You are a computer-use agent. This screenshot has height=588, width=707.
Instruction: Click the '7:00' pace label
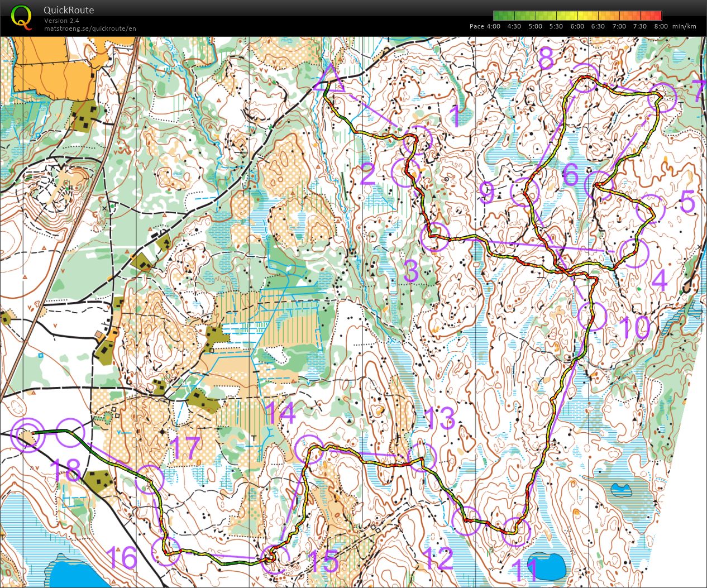619,26
